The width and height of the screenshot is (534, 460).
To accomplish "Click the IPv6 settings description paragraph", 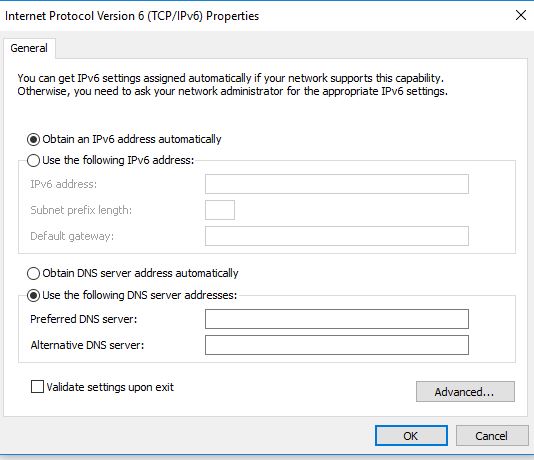I will 233,85.
